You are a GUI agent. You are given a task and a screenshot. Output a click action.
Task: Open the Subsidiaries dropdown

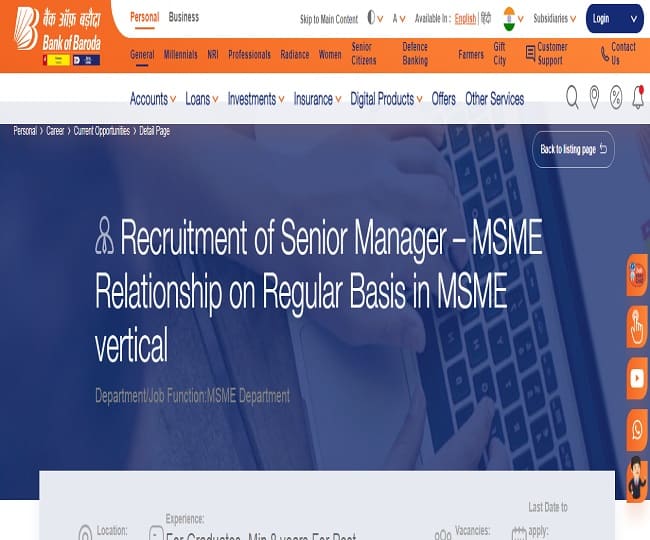(x=554, y=18)
